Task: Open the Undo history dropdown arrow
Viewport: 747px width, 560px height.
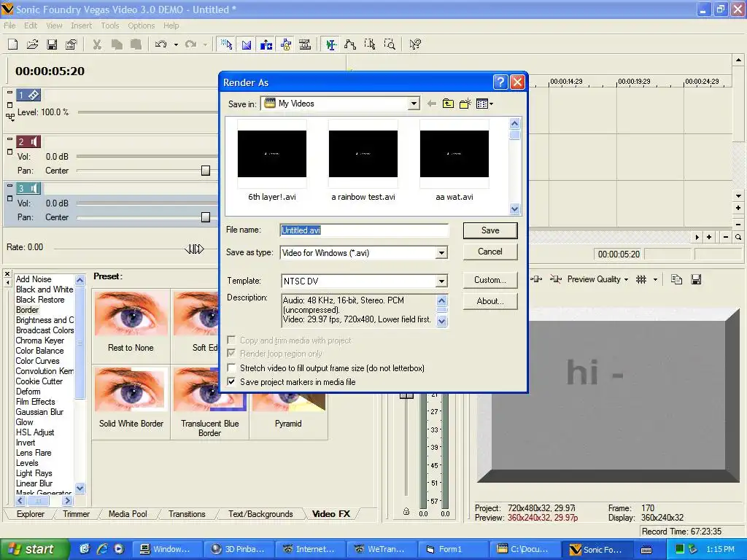Action: (176, 44)
